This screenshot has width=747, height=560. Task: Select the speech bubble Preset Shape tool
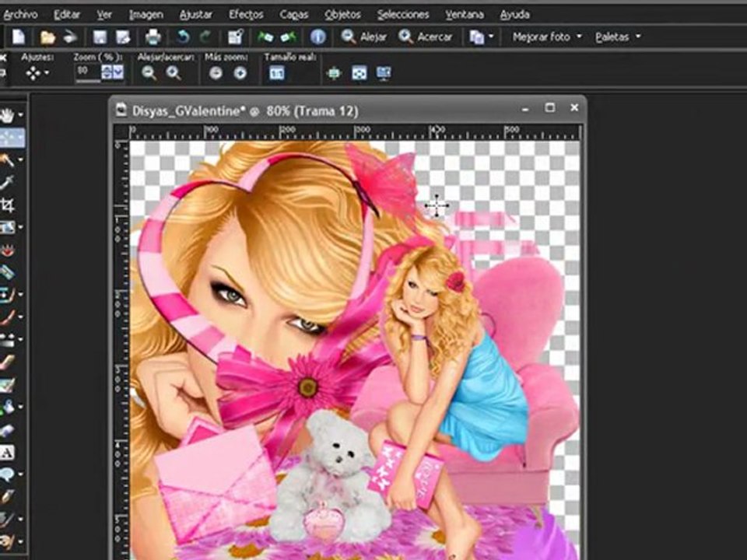[x=7, y=474]
